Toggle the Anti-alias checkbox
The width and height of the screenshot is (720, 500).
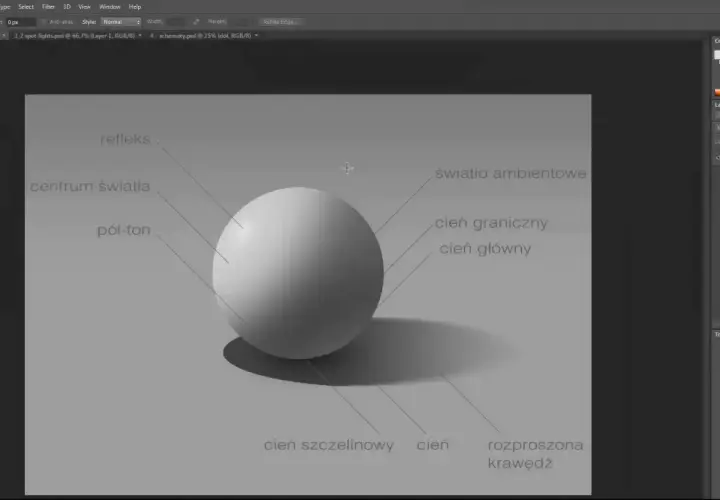(x=44, y=22)
